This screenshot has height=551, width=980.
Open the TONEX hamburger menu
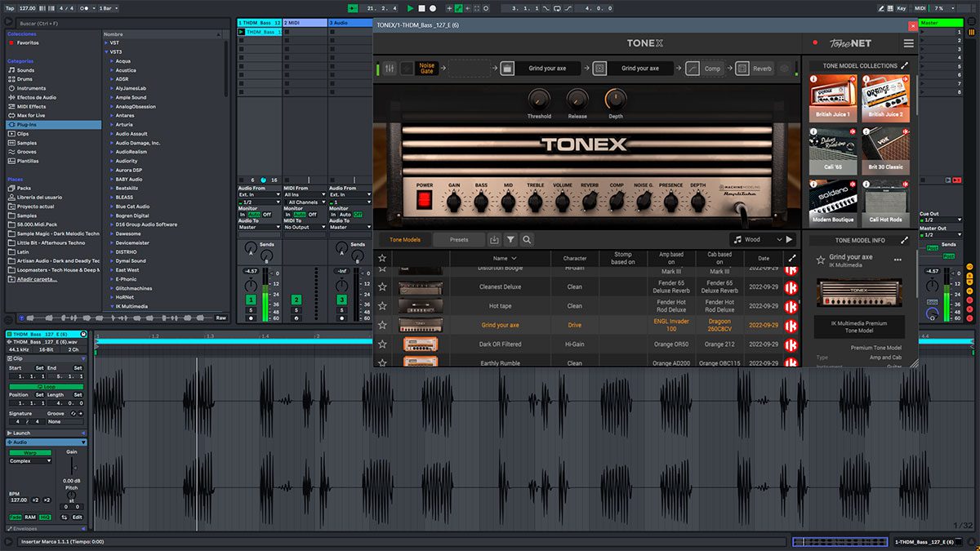[909, 43]
